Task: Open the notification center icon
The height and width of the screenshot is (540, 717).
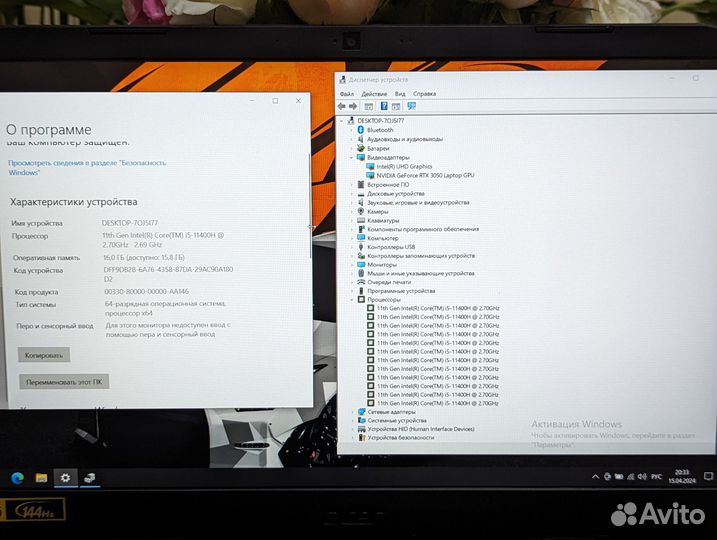Action: pos(708,476)
